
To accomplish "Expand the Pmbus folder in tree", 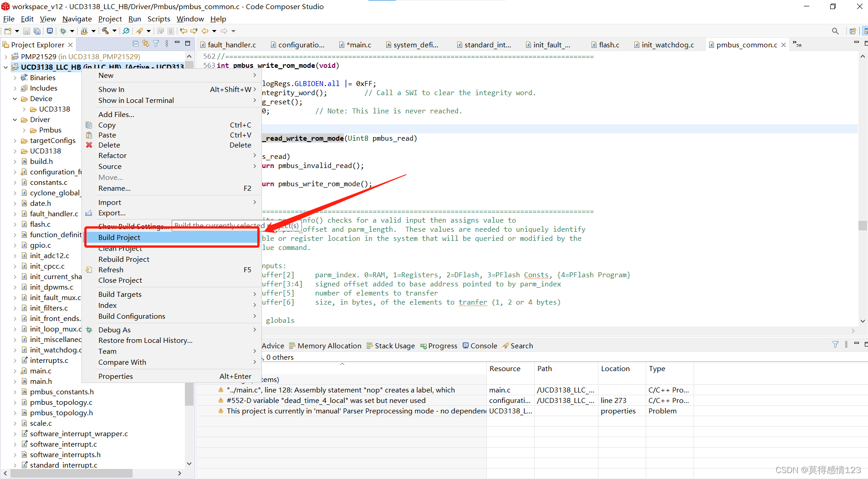I will [x=24, y=130].
